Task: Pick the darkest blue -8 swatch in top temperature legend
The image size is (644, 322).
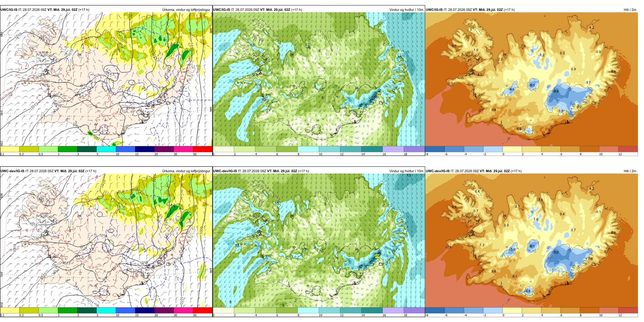Action: [x=435, y=149]
